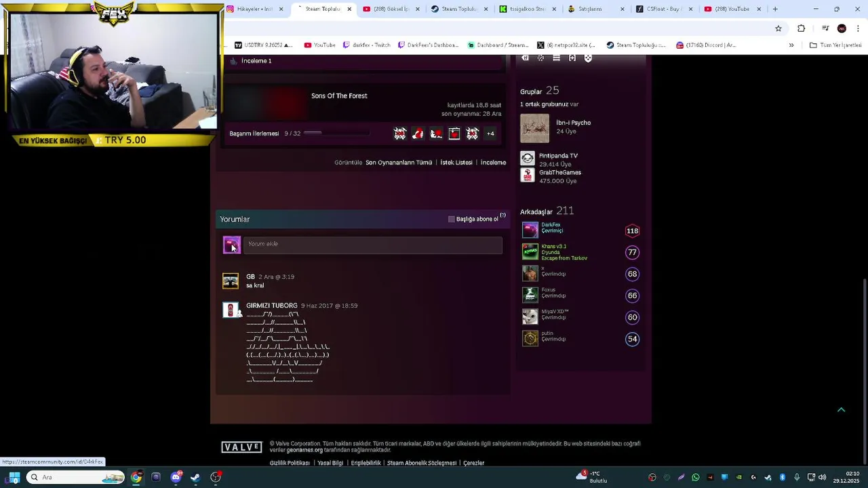Click your avatar beside the comment box
The image size is (868, 488).
pos(232,245)
